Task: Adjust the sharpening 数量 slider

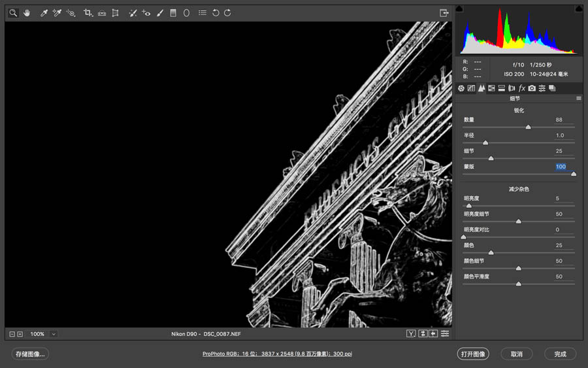Action: click(528, 127)
